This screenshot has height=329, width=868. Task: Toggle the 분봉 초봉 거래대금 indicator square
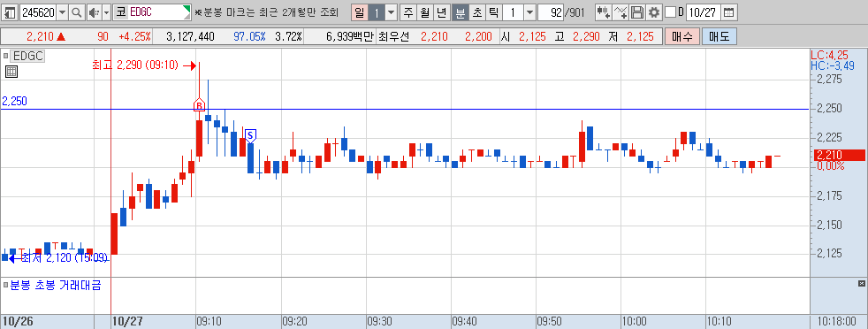click(6, 286)
